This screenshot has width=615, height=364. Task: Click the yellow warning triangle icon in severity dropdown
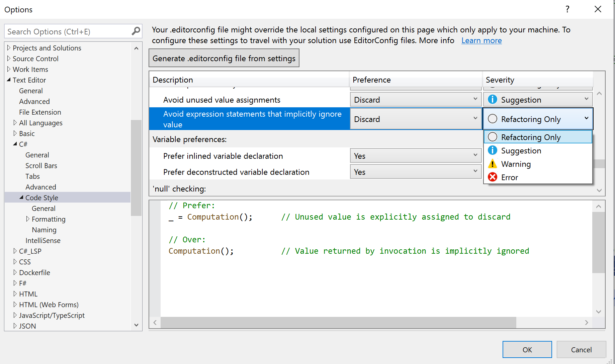492,164
